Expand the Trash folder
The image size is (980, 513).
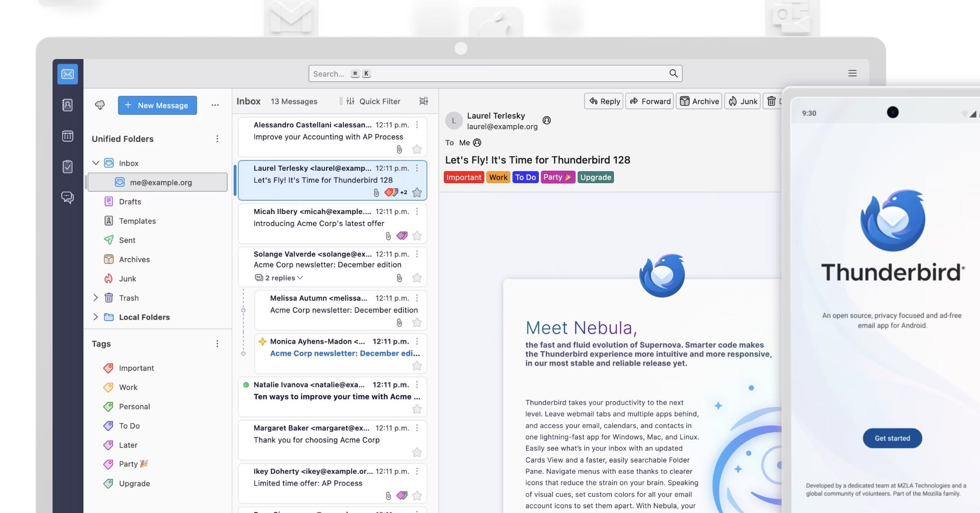(95, 298)
